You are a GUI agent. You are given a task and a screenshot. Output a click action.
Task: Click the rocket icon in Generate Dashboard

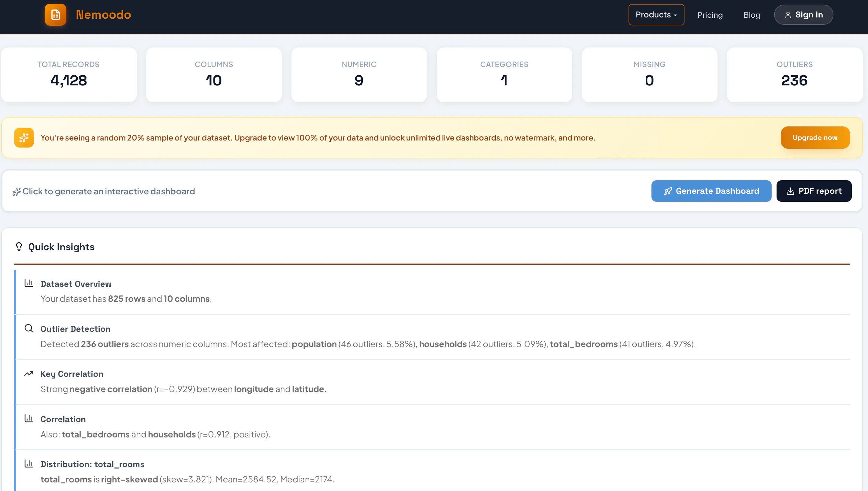pos(668,191)
